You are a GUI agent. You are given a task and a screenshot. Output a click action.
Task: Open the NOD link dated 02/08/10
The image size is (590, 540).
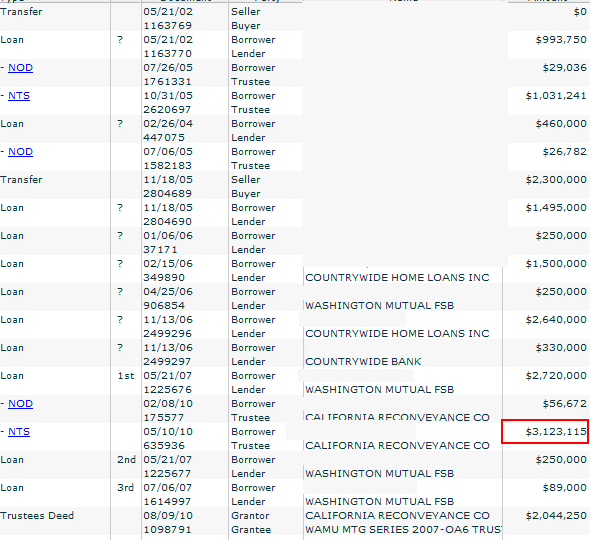click(20, 403)
